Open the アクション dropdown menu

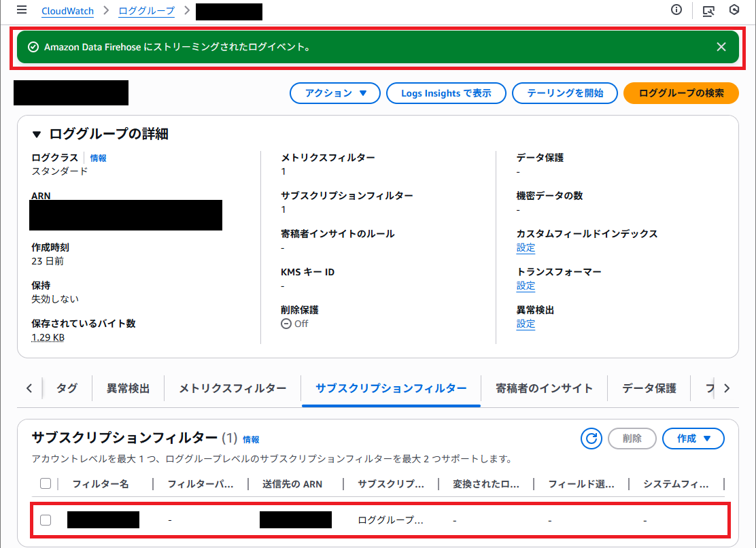click(334, 93)
